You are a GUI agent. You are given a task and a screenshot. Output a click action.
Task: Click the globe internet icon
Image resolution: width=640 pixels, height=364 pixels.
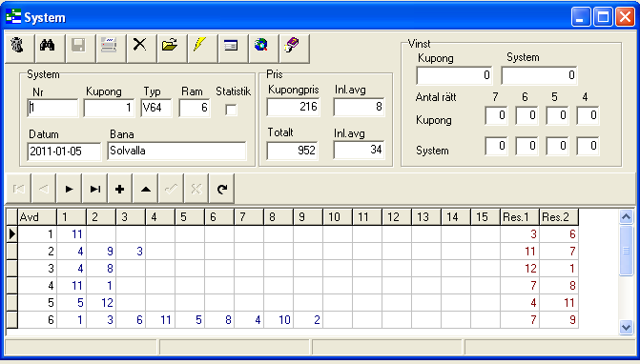click(x=263, y=48)
